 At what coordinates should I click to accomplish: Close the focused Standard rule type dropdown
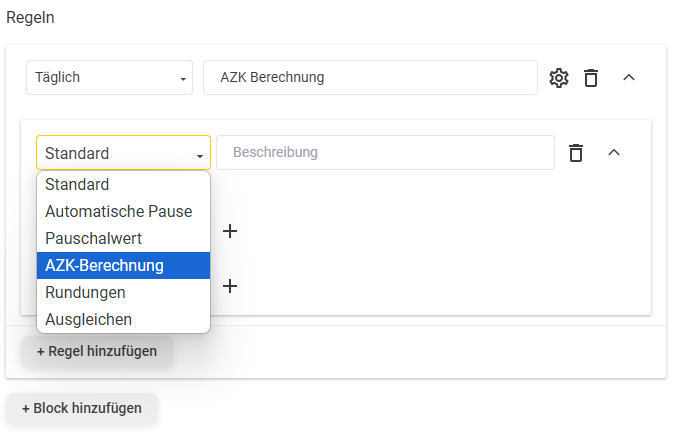pos(124,153)
